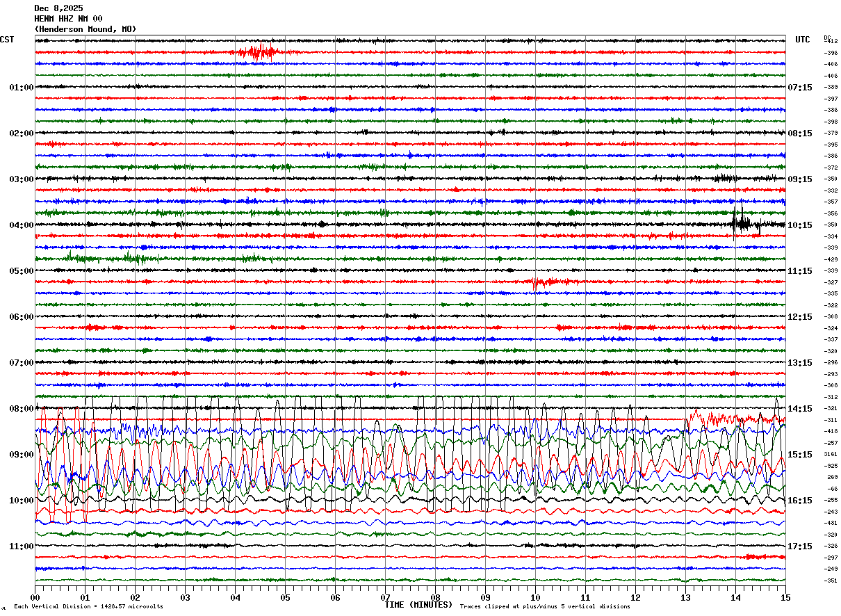This screenshot has height=616, width=841.
Task: Select the 09:00 CST row label
Action: (22, 455)
